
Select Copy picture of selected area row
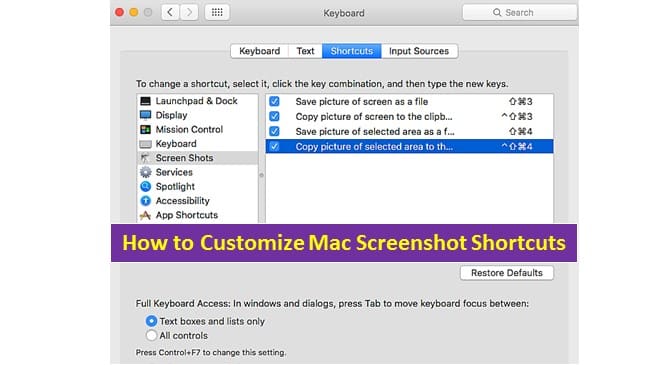coord(409,146)
